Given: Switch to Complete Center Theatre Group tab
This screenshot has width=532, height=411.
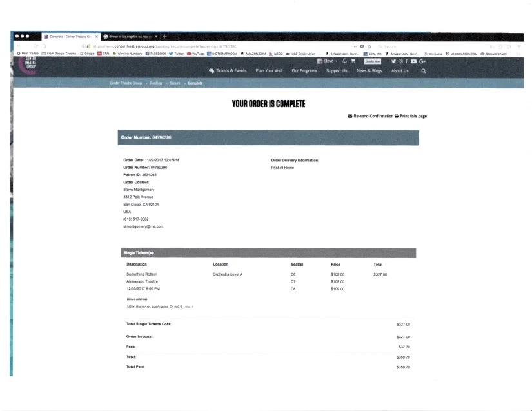Looking at the screenshot, I should click(x=71, y=37).
